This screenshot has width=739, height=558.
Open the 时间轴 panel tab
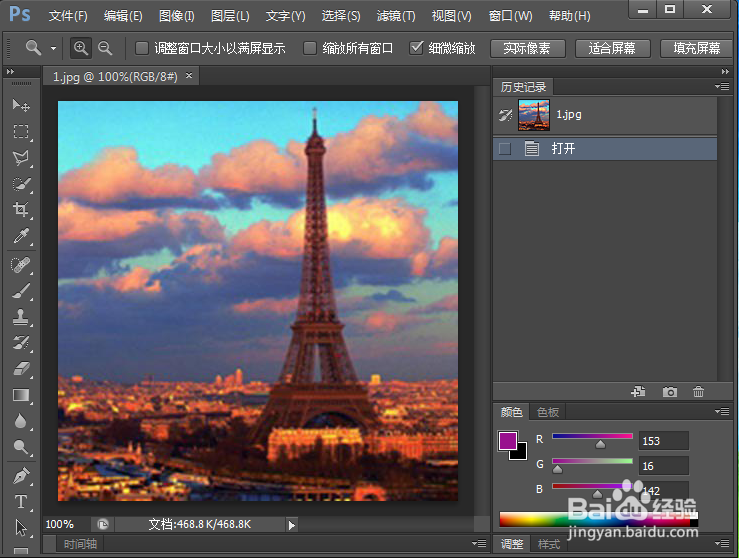[80, 544]
